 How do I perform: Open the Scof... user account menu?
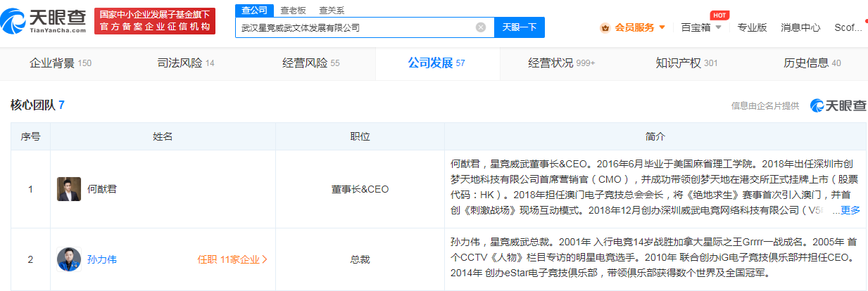click(x=848, y=27)
